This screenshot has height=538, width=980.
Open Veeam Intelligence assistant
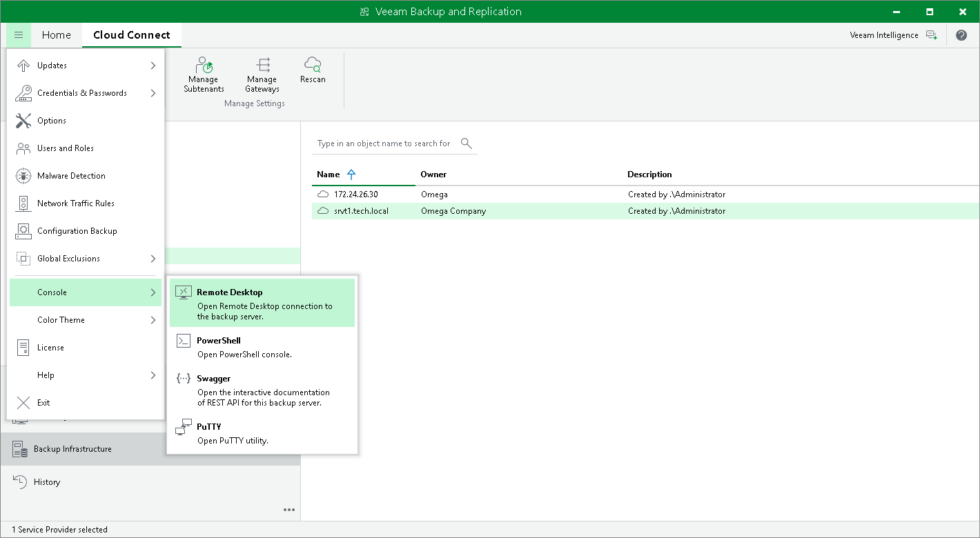pos(894,35)
